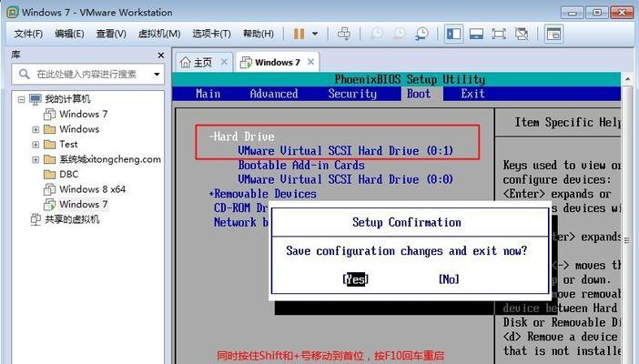
Task: Click the snapshot manager clock-wrench icon
Action: 421,34
